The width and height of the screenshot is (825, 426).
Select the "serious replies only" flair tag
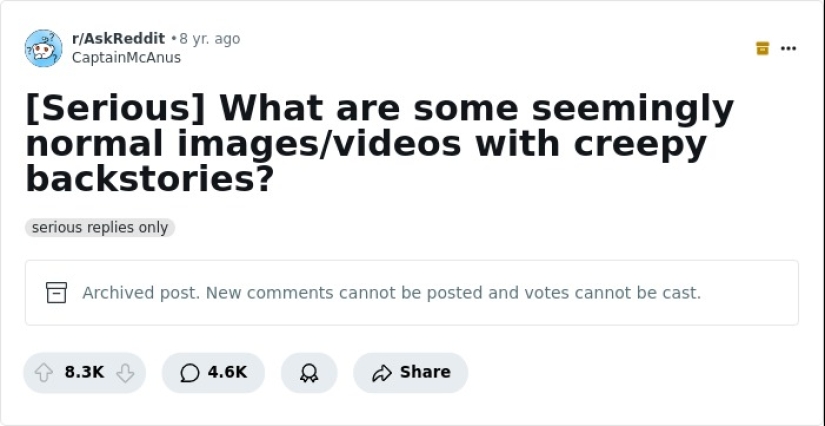click(x=100, y=228)
